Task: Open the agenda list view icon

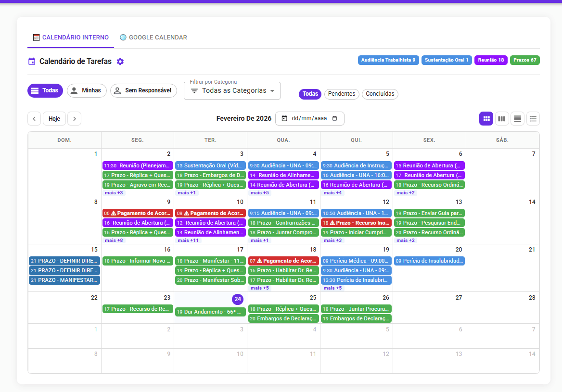Action: tap(533, 118)
